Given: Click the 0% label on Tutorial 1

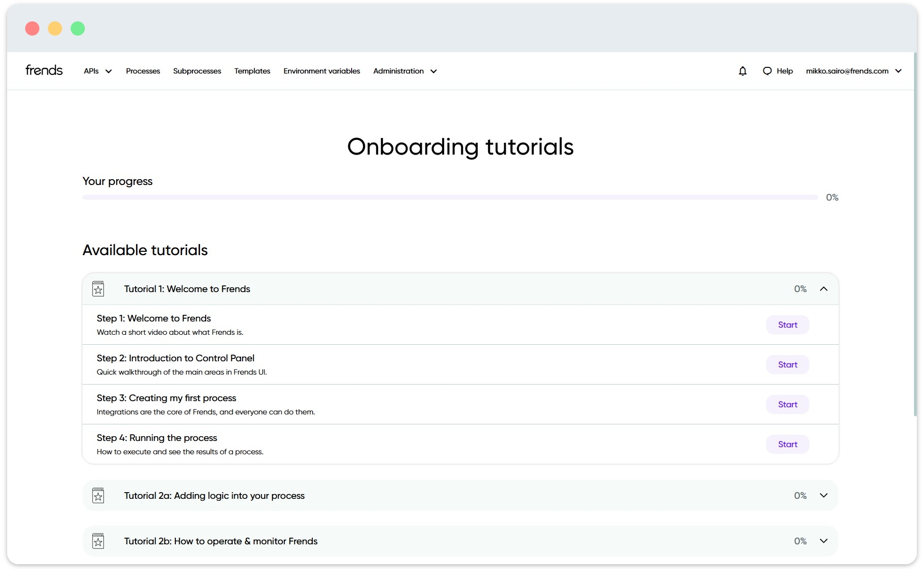Looking at the screenshot, I should pyautogui.click(x=801, y=288).
